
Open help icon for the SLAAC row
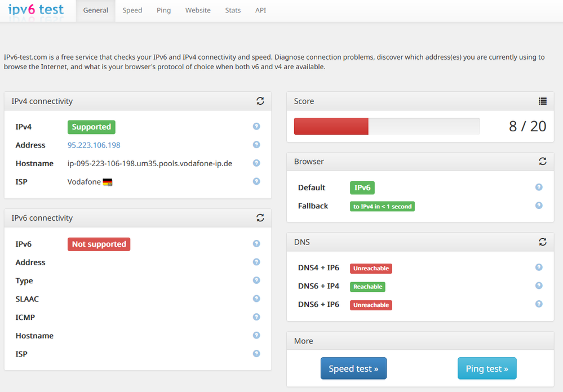pyautogui.click(x=256, y=299)
